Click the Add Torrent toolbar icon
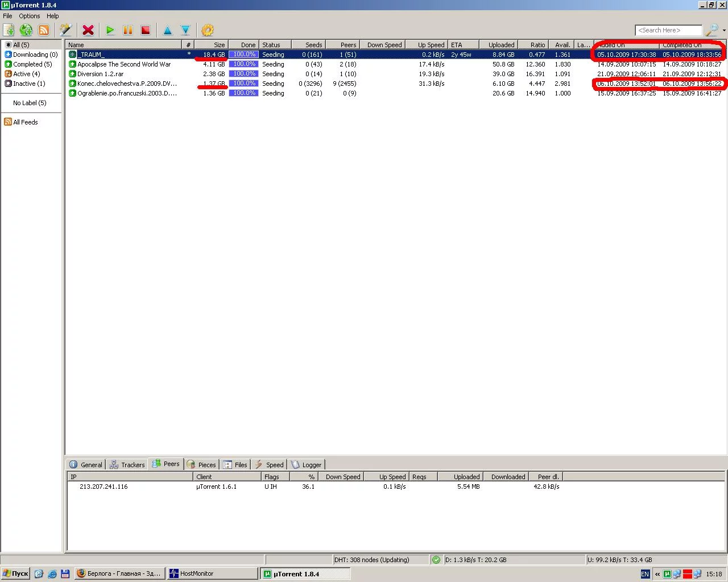The width and height of the screenshot is (728, 582). [x=9, y=30]
